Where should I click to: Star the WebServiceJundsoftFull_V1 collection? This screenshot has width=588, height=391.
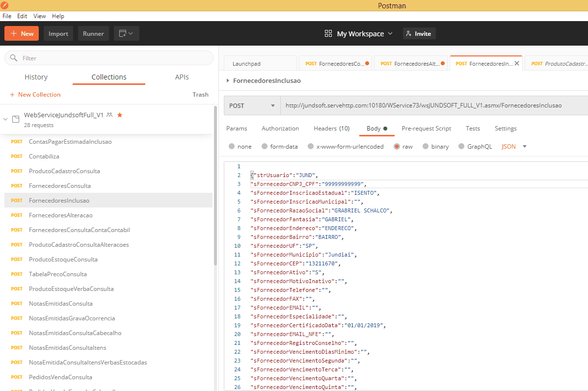pos(120,115)
